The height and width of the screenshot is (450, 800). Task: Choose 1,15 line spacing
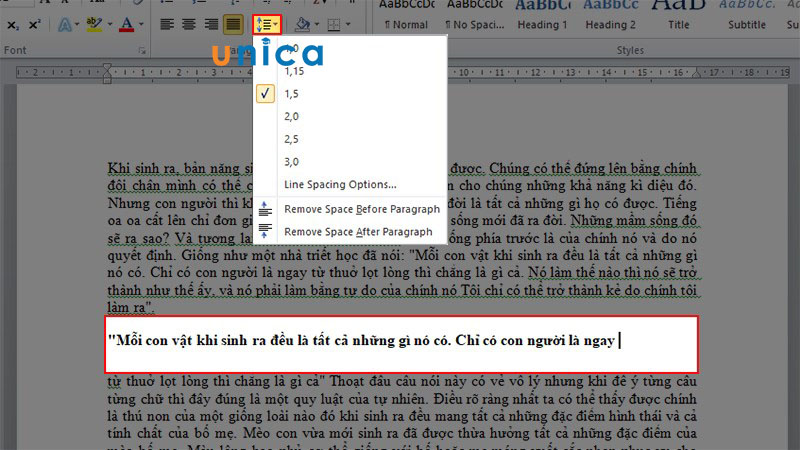click(350, 71)
